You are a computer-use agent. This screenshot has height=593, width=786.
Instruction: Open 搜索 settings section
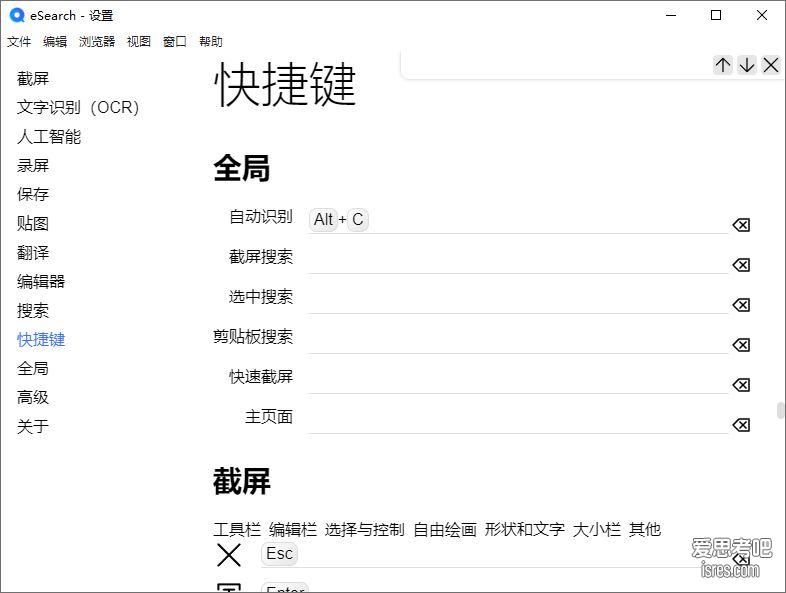33,311
